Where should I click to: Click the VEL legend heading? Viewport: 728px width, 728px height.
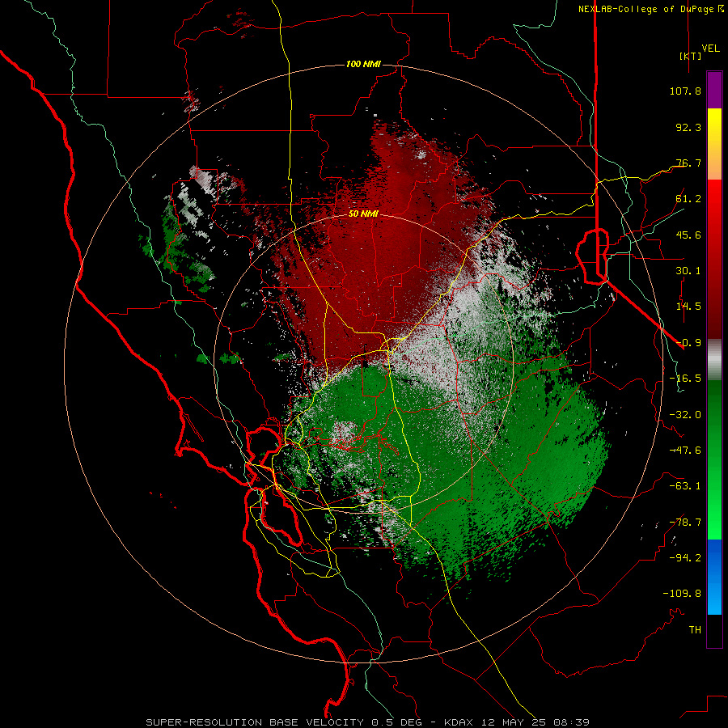click(x=710, y=49)
